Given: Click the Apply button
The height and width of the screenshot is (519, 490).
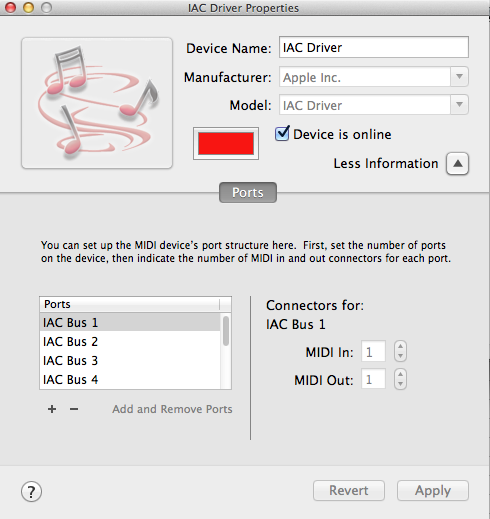Looking at the screenshot, I should [433, 490].
